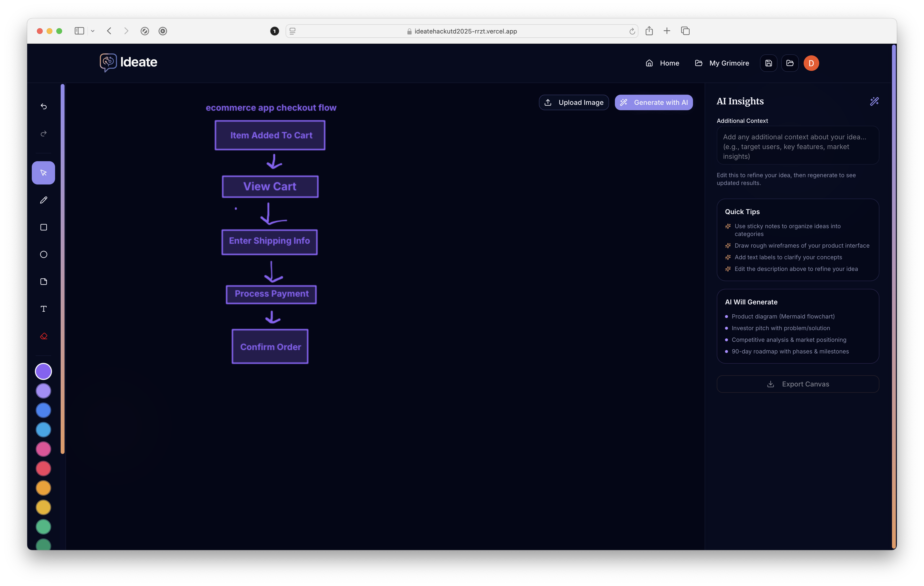Screen dimensions: 924x586
Task: Click the Export Canvas button
Action: click(x=797, y=384)
